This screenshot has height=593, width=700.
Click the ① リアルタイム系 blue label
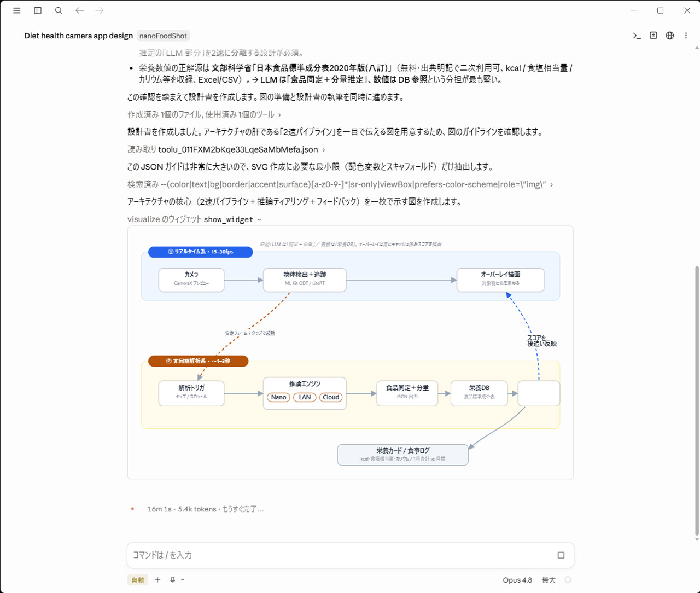(200, 252)
